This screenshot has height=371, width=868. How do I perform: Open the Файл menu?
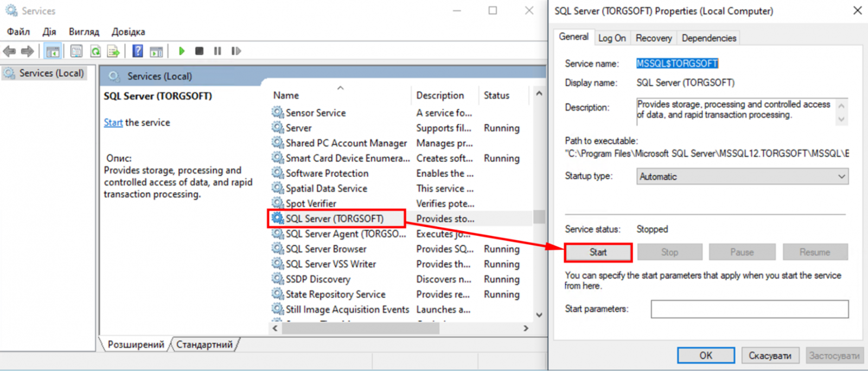(x=18, y=31)
